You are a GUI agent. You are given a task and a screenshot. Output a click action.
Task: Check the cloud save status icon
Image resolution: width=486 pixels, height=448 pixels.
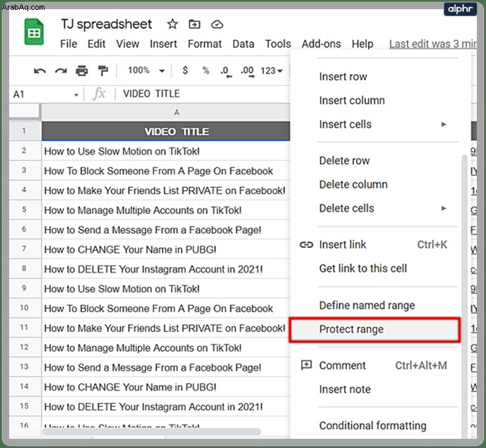click(217, 24)
